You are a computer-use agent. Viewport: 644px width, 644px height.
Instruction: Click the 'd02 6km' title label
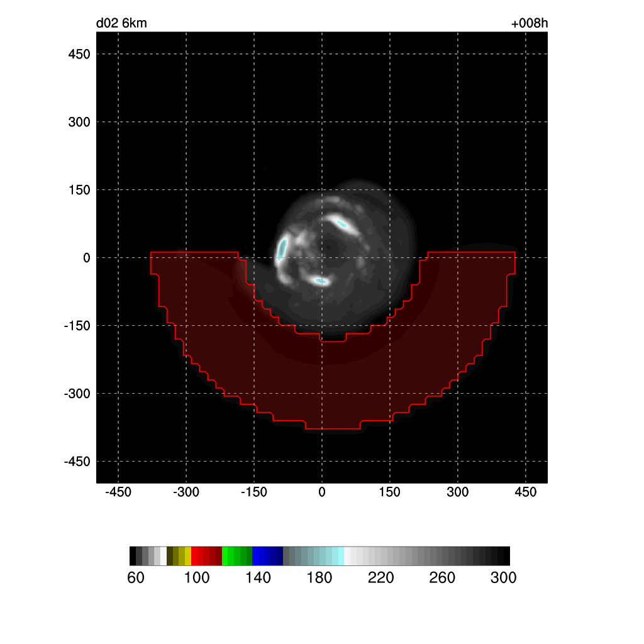click(x=121, y=23)
